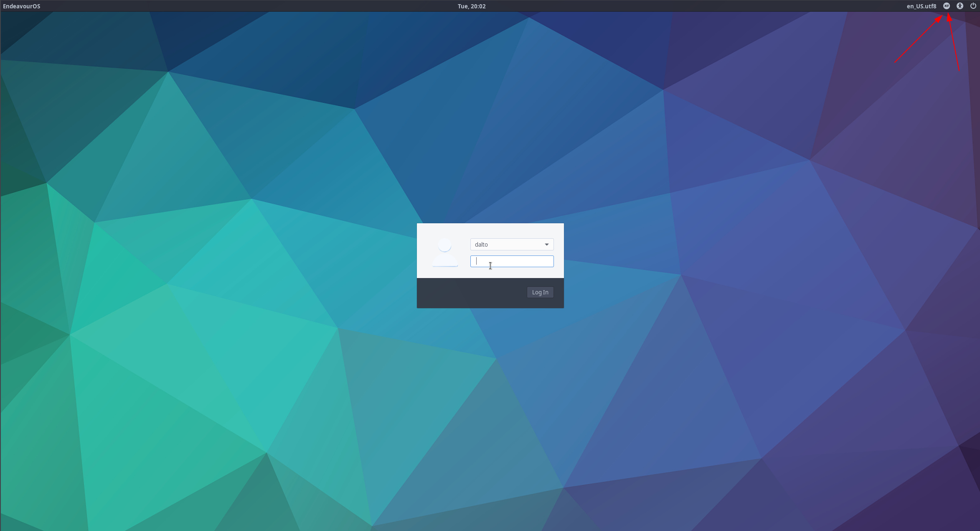
Task: Click the top panel between clock and language
Action: click(689, 6)
